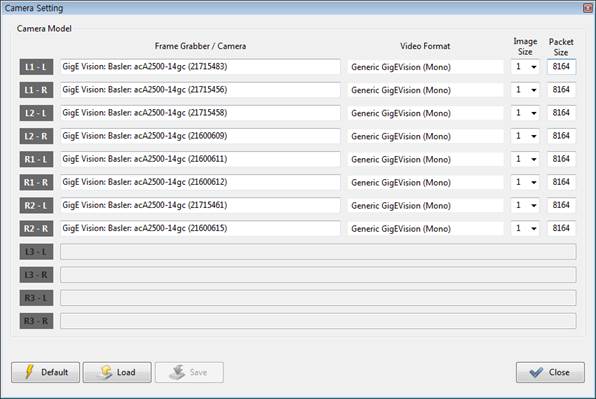
Task: Select the L2 - L camera label
Action: click(36, 113)
